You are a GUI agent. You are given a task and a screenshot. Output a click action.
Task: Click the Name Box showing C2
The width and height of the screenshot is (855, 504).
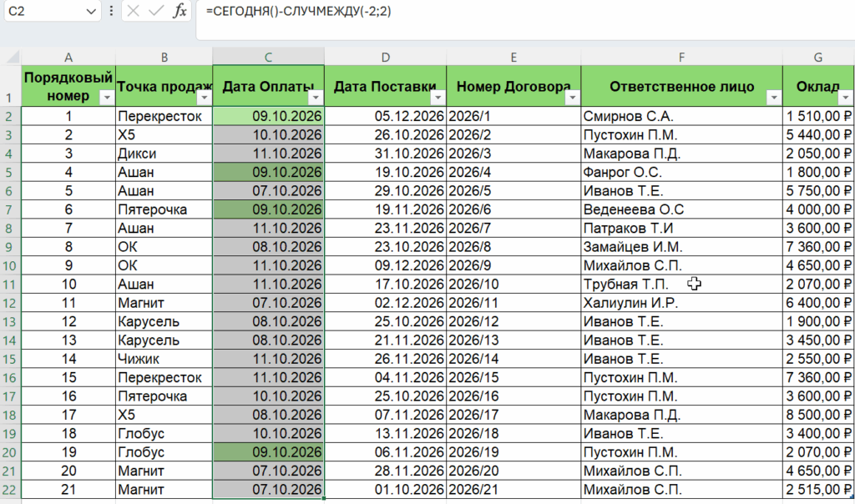click(52, 12)
